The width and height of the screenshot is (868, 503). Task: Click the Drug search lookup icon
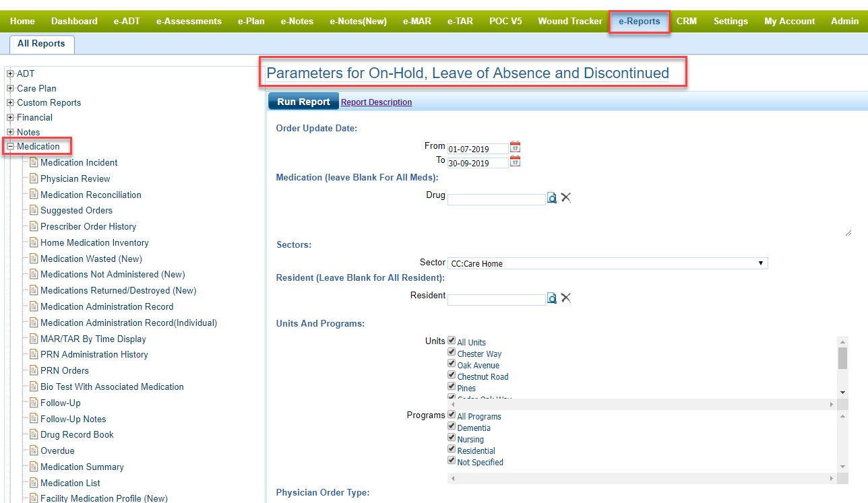(x=552, y=198)
